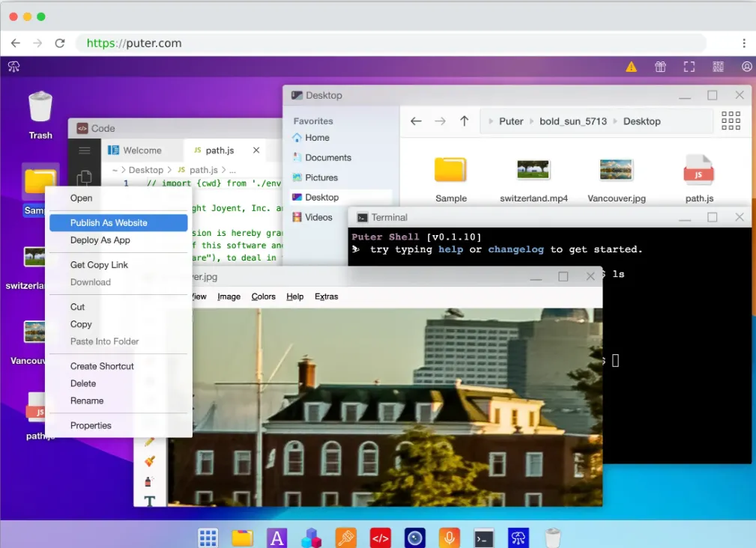Select the spray can tool in the paint app
Screen dimensions: 756x548
tap(148, 481)
